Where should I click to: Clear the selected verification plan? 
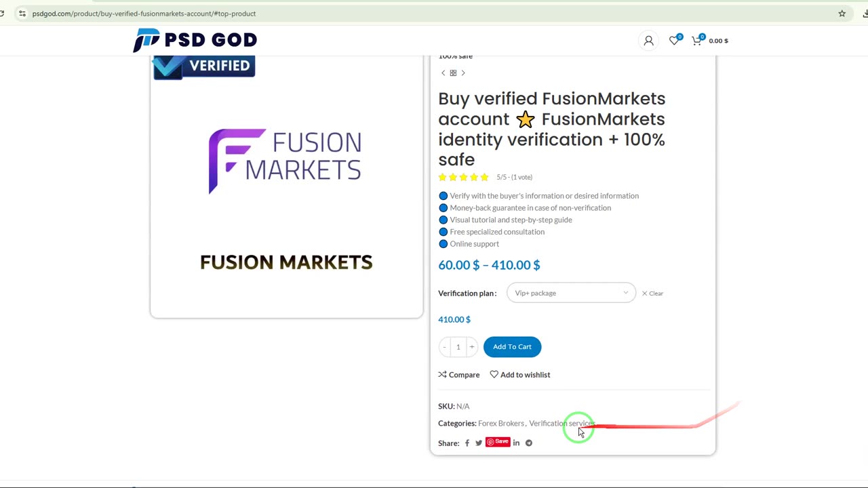652,293
